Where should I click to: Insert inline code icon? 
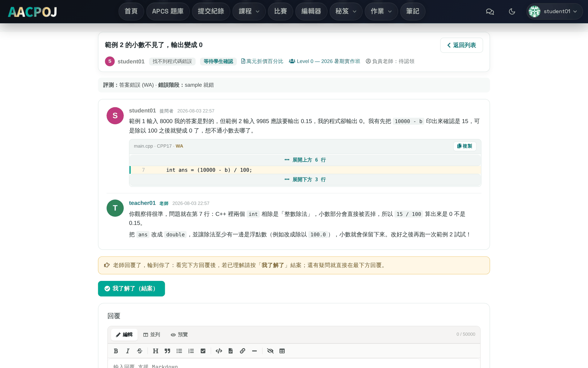click(219, 351)
